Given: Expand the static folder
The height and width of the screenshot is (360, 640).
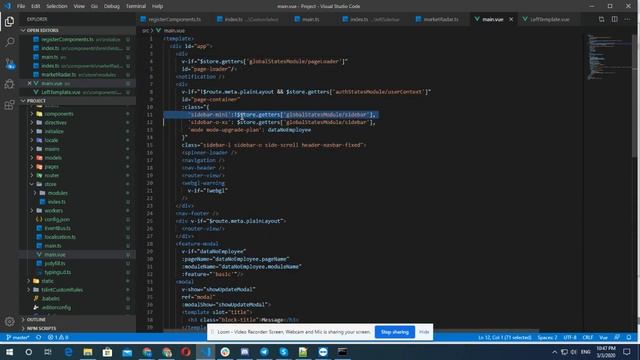Looking at the screenshot, I should [x=47, y=281].
